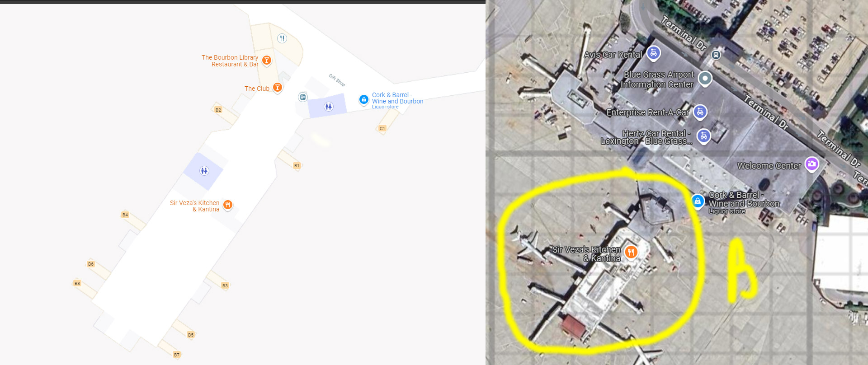Select the C1 gate label
The height and width of the screenshot is (365, 868).
pyautogui.click(x=382, y=128)
